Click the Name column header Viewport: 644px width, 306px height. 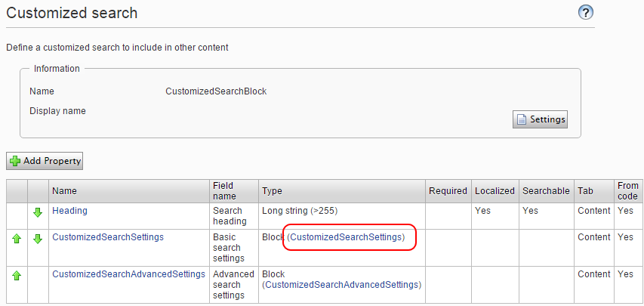click(64, 191)
